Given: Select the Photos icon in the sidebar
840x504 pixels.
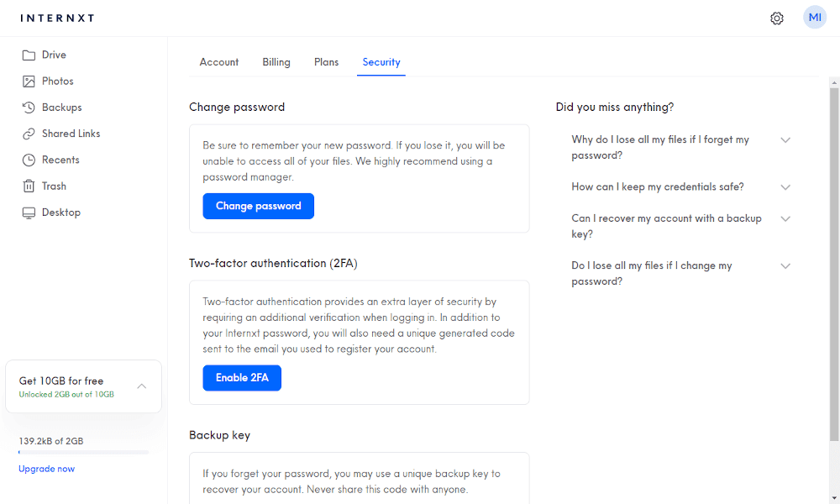Looking at the screenshot, I should 29,81.
